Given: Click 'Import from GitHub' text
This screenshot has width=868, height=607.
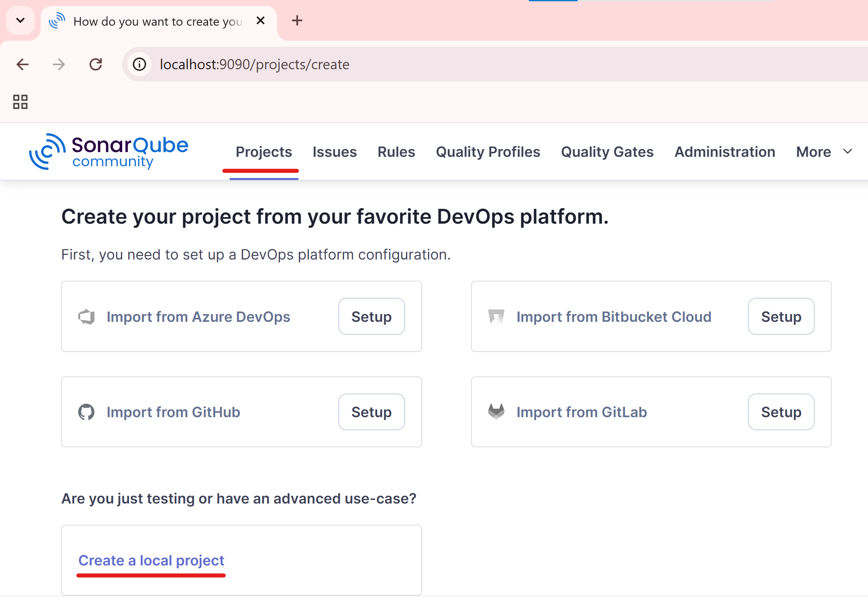Looking at the screenshot, I should click(173, 412).
